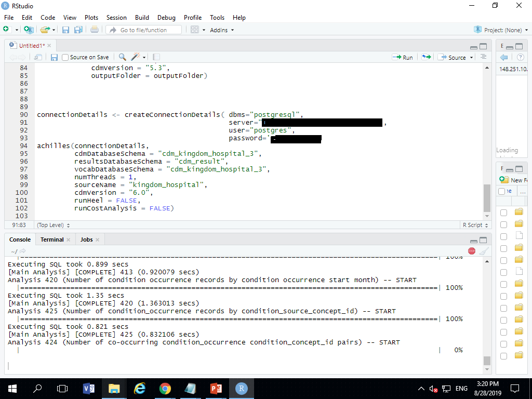Screen dimensions: 532x399
Task: Click the Run button
Action: [x=403, y=57]
